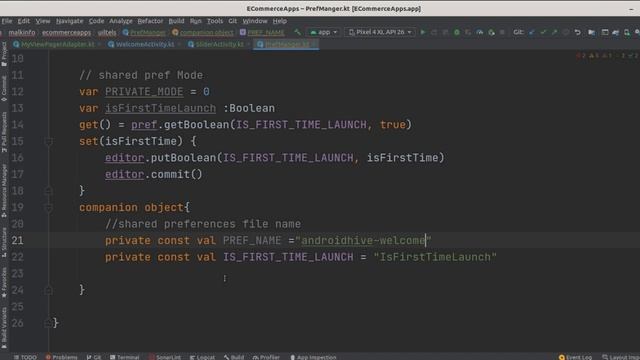Open the Favorites tool window
The width and height of the screenshot is (640, 360).
(4, 282)
